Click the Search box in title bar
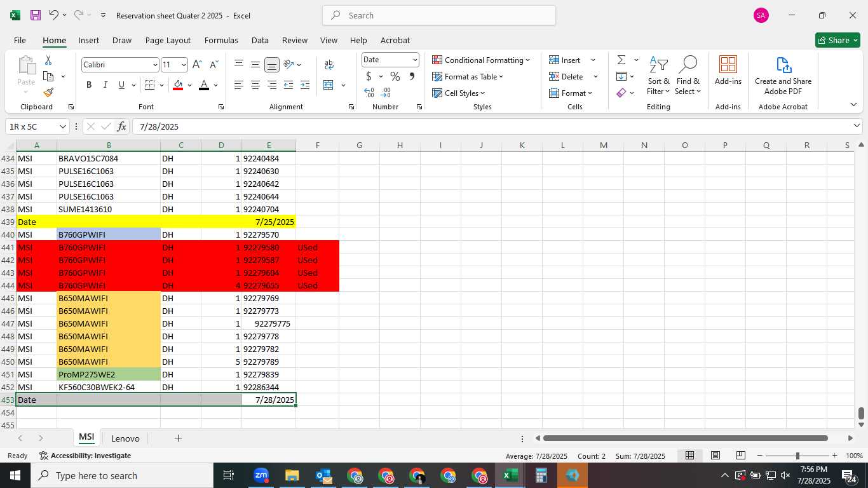Viewport: 868px width, 488px height. 439,15
